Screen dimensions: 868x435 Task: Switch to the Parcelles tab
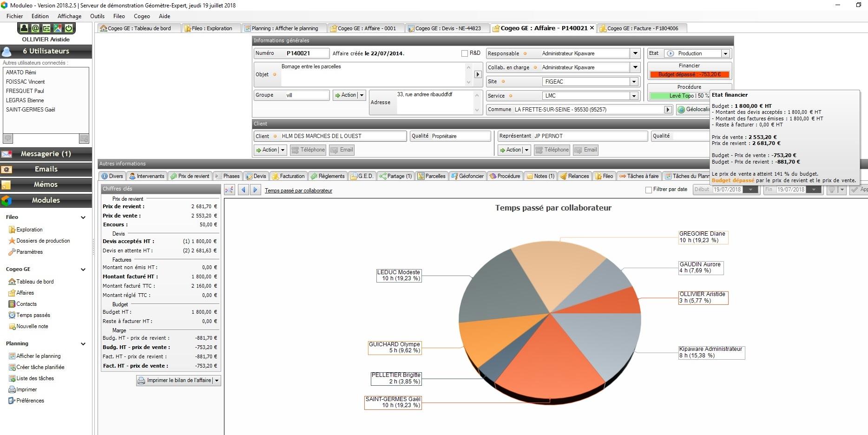[432, 176]
